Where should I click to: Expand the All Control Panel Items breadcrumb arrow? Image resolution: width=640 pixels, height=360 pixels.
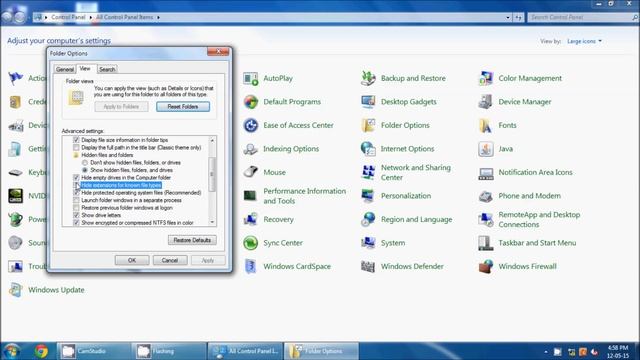(x=158, y=18)
